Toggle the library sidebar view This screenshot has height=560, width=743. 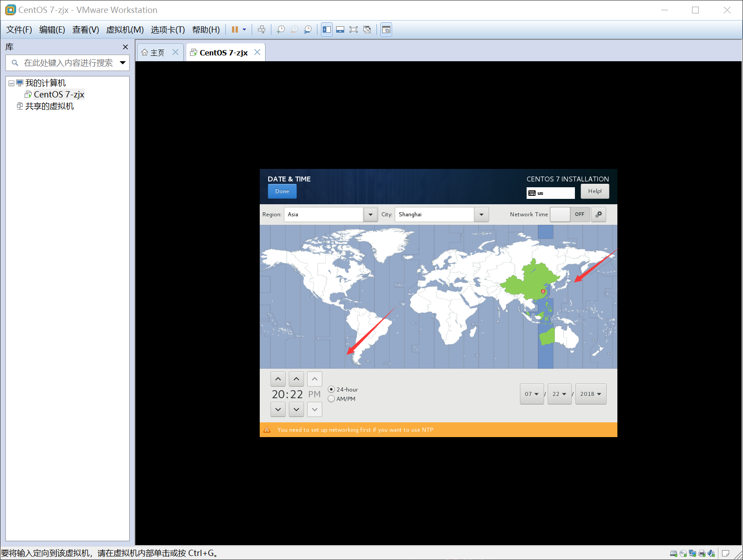327,30
